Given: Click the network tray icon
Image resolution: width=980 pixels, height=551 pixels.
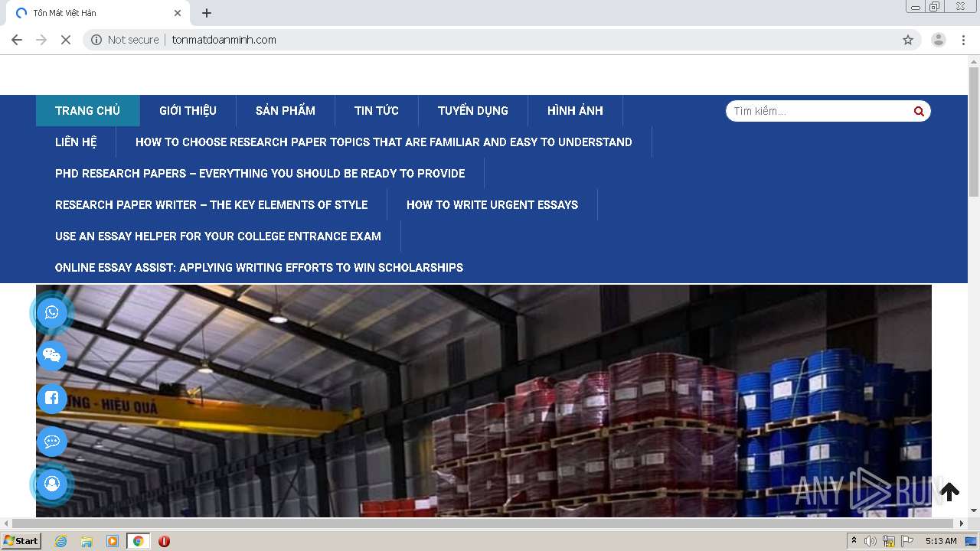Looking at the screenshot, I should [x=889, y=541].
